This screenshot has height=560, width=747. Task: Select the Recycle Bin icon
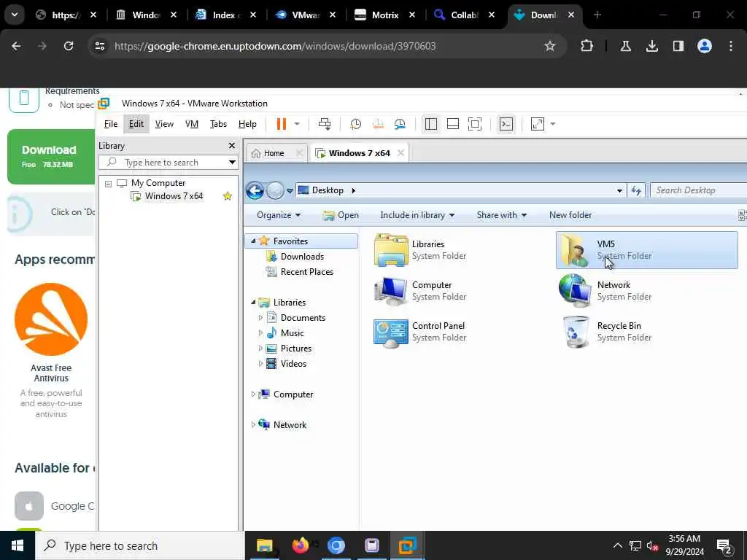pos(576,332)
